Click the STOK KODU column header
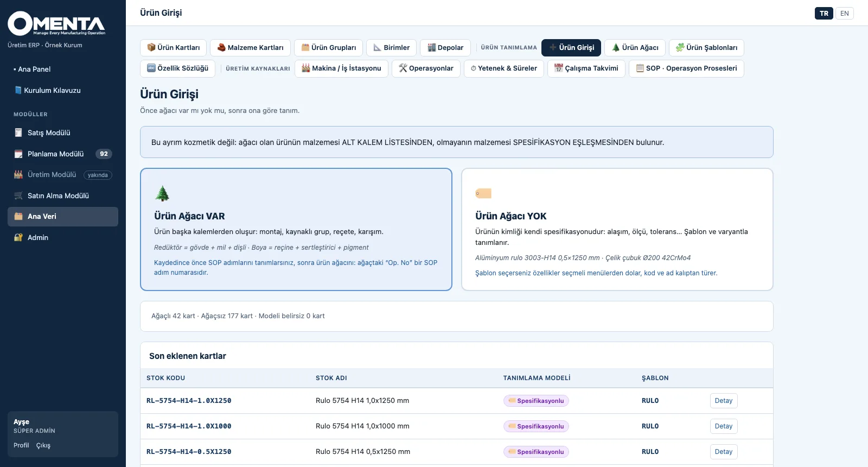868x467 pixels. coord(166,378)
